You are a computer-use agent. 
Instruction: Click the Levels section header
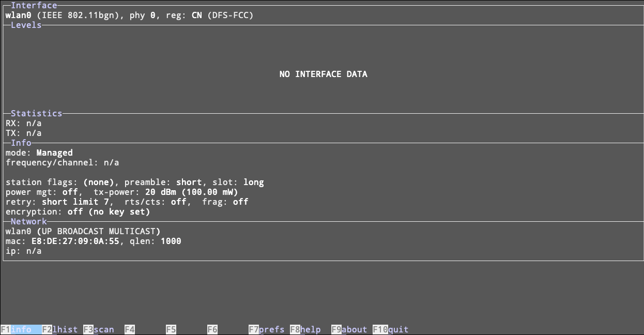pos(26,25)
